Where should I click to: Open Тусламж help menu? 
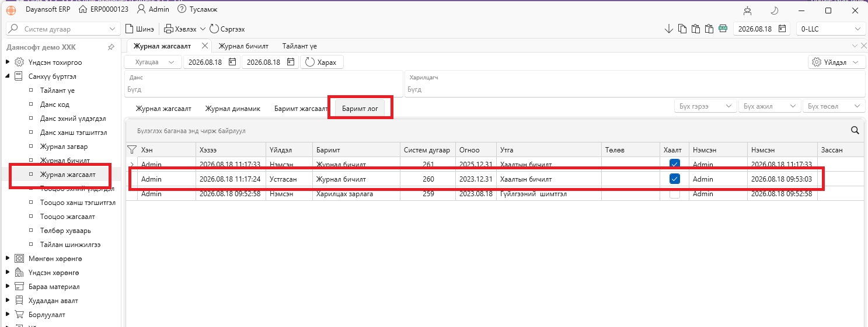tap(196, 9)
